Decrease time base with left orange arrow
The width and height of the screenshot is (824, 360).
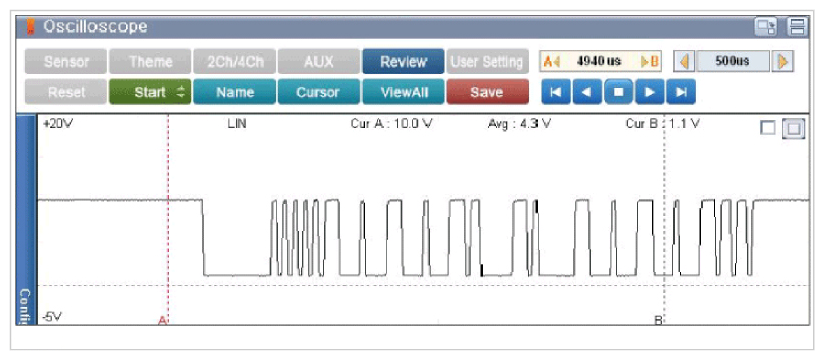tap(684, 61)
